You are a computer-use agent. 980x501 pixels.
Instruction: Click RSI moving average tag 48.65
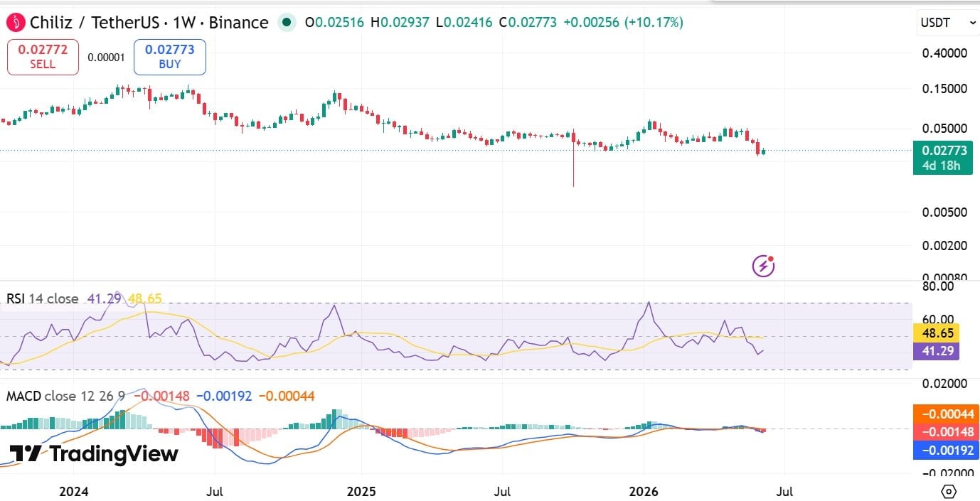[x=937, y=333]
